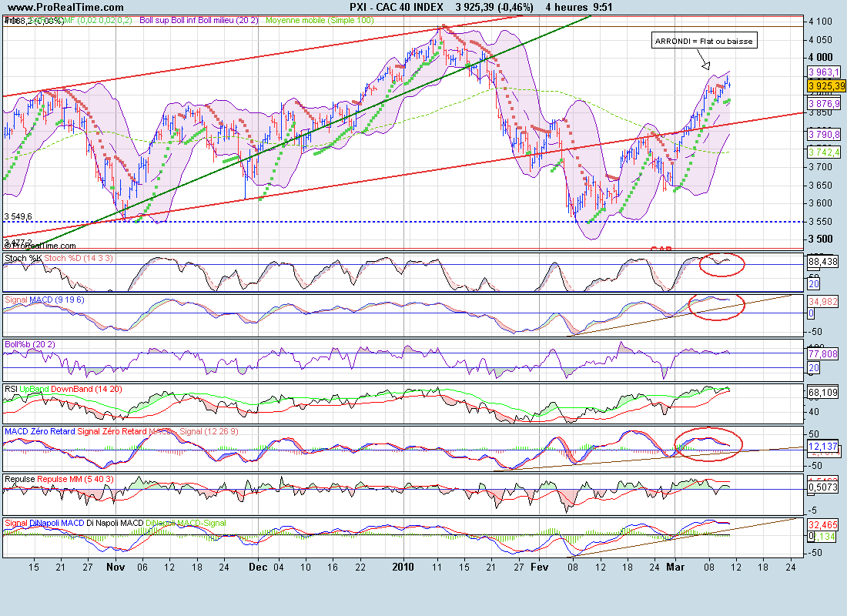Click the Boll%b (20 2) indicator label

point(30,345)
